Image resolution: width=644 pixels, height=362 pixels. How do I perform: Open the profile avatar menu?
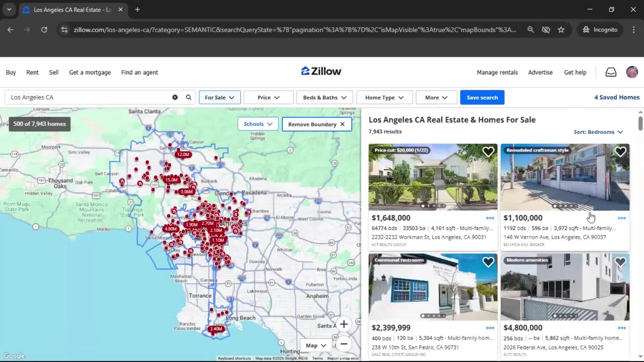[x=632, y=72]
